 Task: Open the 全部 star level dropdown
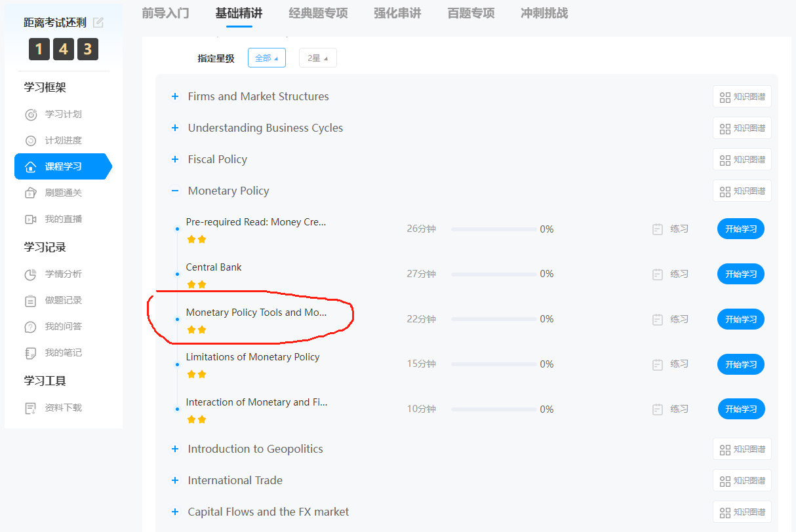[x=266, y=58]
